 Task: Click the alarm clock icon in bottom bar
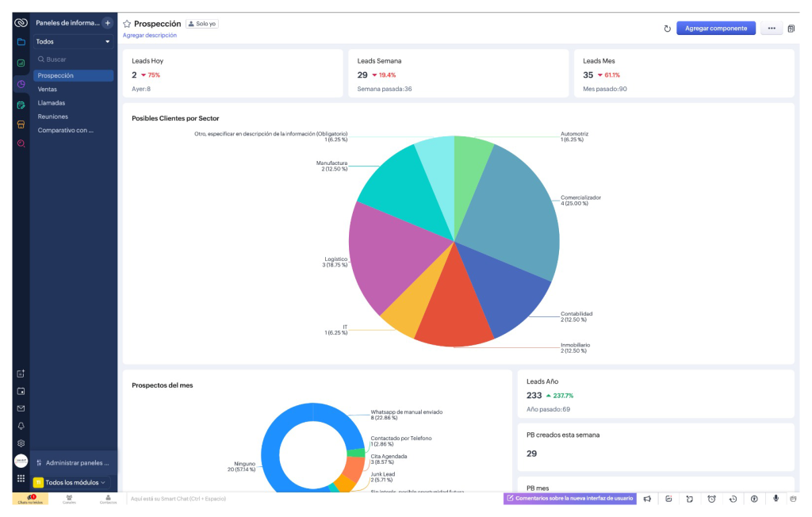point(711,499)
